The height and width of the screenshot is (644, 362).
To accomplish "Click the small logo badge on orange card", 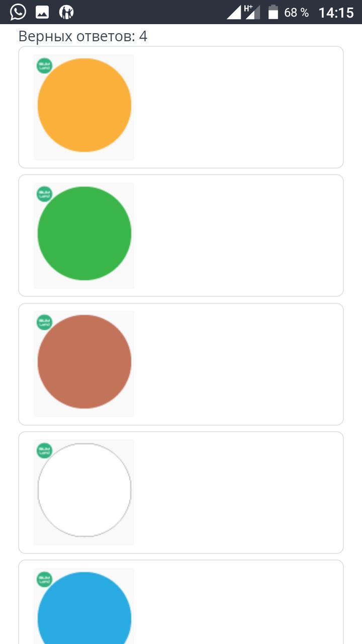I will pyautogui.click(x=44, y=66).
